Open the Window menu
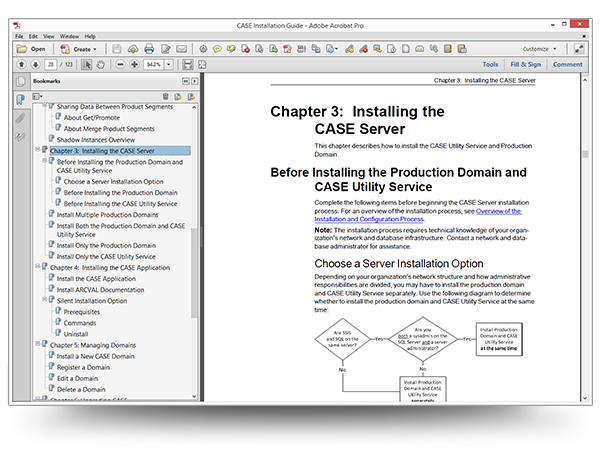600x450 pixels. [x=69, y=36]
